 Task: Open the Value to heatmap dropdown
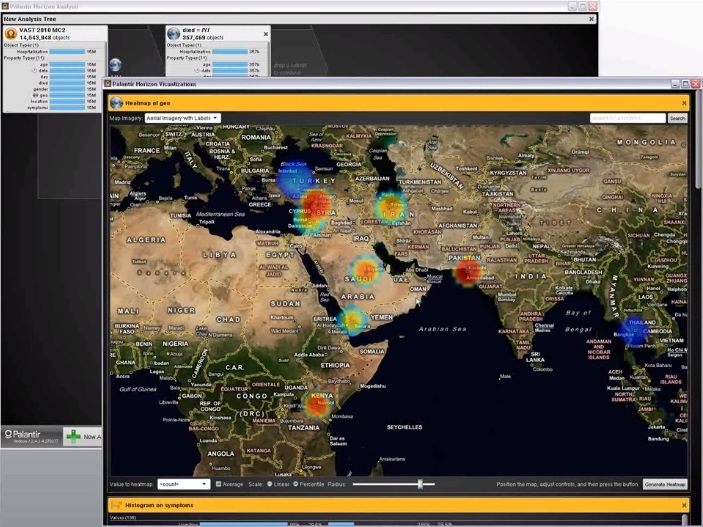point(184,484)
